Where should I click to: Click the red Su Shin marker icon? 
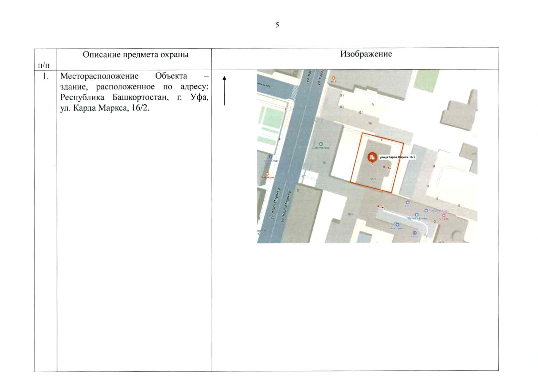coord(444,216)
